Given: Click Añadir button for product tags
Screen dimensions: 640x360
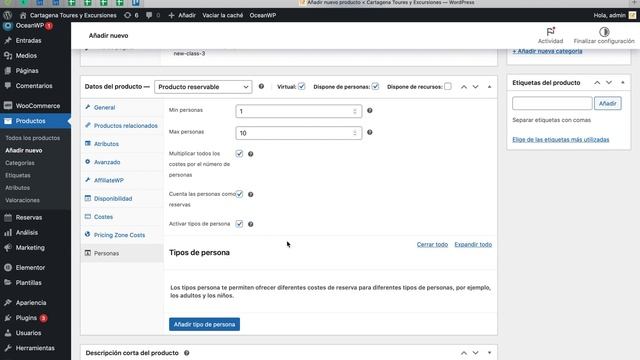Looking at the screenshot, I should click(608, 103).
